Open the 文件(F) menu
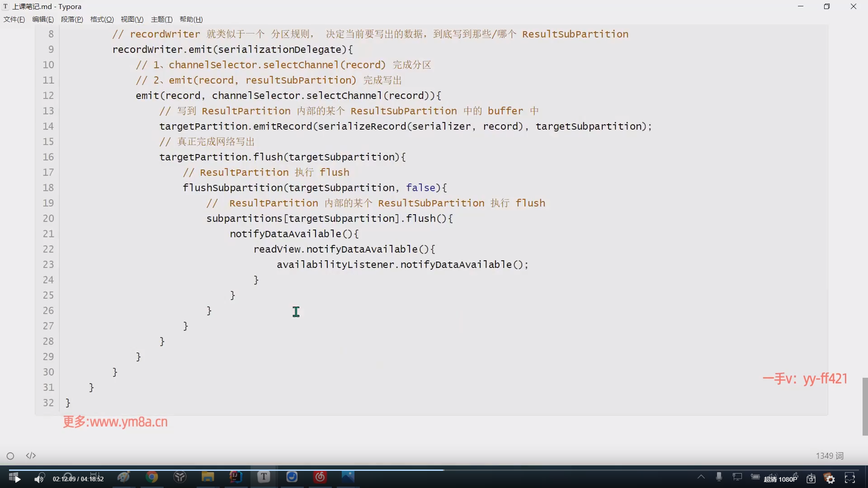Image resolution: width=868 pixels, height=488 pixels. [x=14, y=19]
